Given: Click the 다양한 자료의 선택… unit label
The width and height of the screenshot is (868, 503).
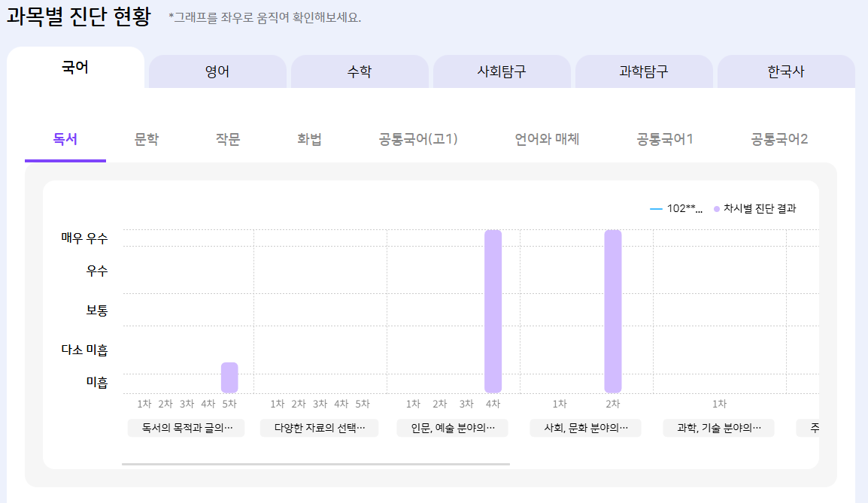Looking at the screenshot, I should [x=319, y=428].
